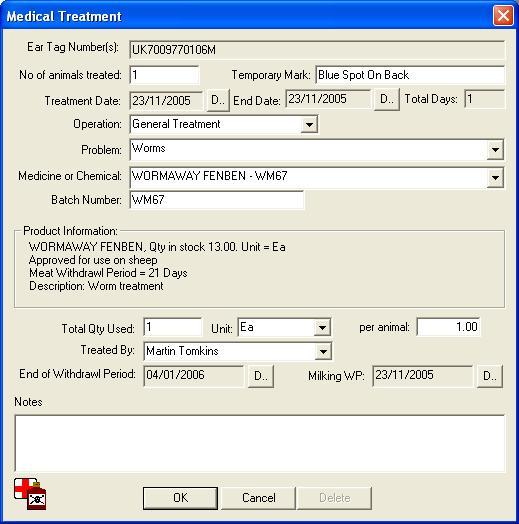This screenshot has height=524, width=519.
Task: Open the End Date picker button
Action: [x=387, y=99]
